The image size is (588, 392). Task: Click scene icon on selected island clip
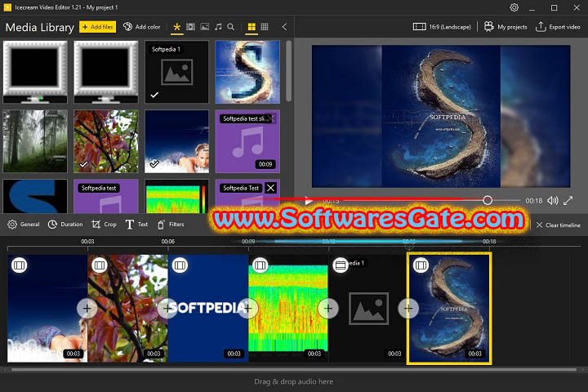point(421,265)
